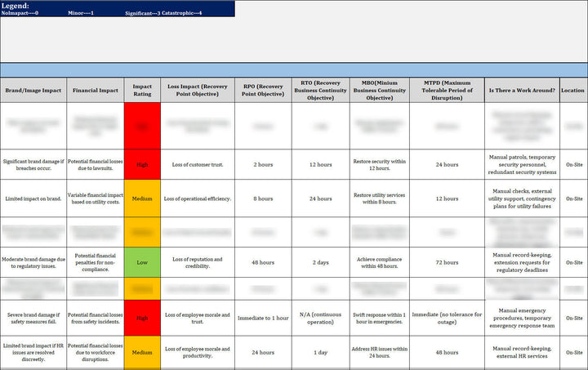Click the green Low impact rating cell
Image resolution: width=588 pixels, height=370 pixels.
[x=142, y=263]
